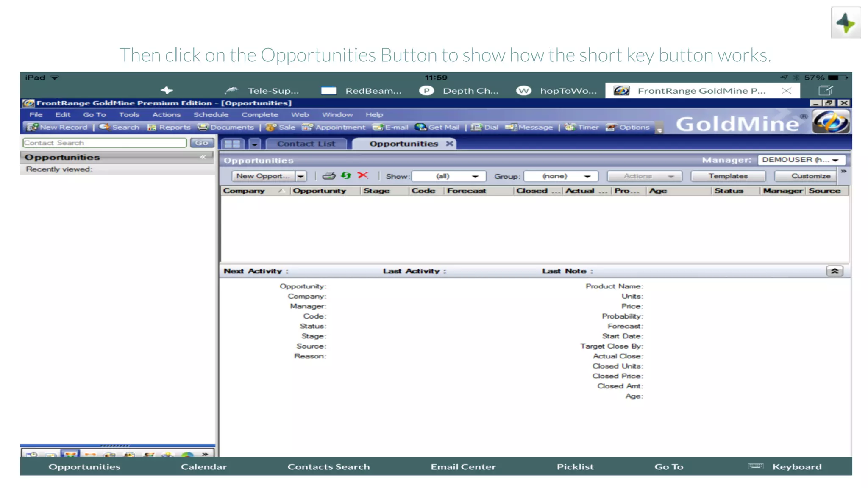
Task: Open the Schedule menu
Action: (211, 114)
